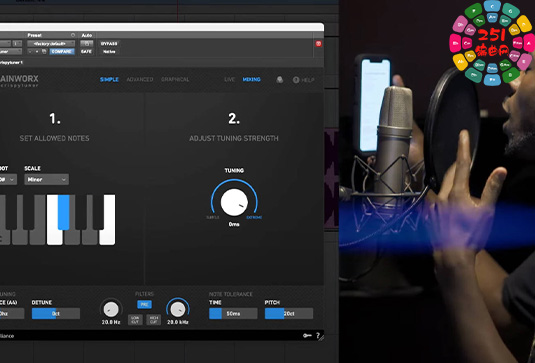The height and width of the screenshot is (363, 535).
Task: Open HELP via the question mark icon
Action: coord(296,80)
